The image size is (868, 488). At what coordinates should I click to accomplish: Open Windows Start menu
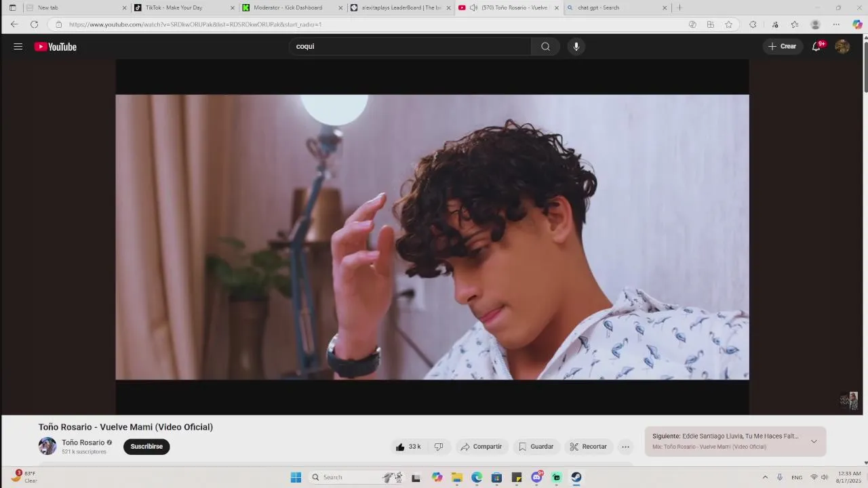tap(296, 477)
